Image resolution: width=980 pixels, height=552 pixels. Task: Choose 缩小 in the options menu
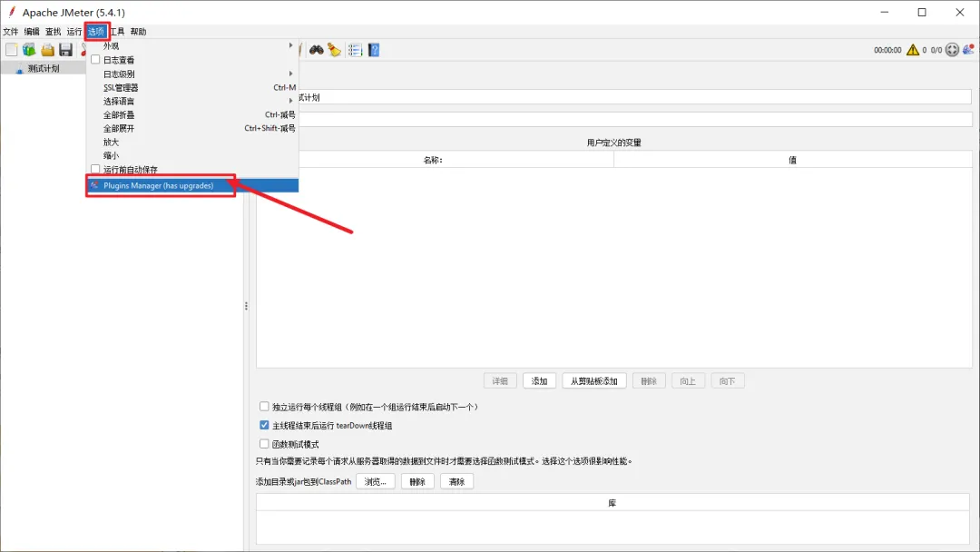tap(191, 155)
